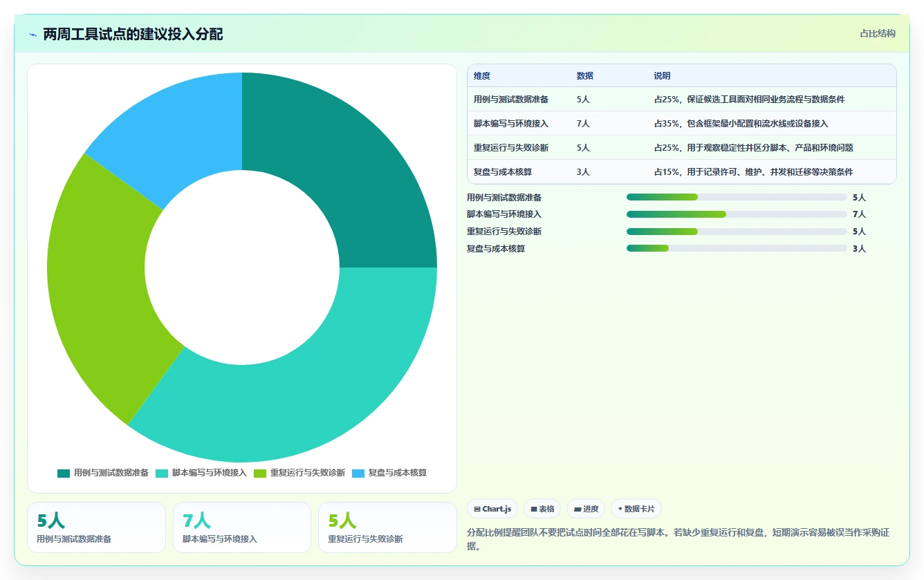Click the lightning icon beside the title
This screenshot has width=924, height=580.
point(33,34)
